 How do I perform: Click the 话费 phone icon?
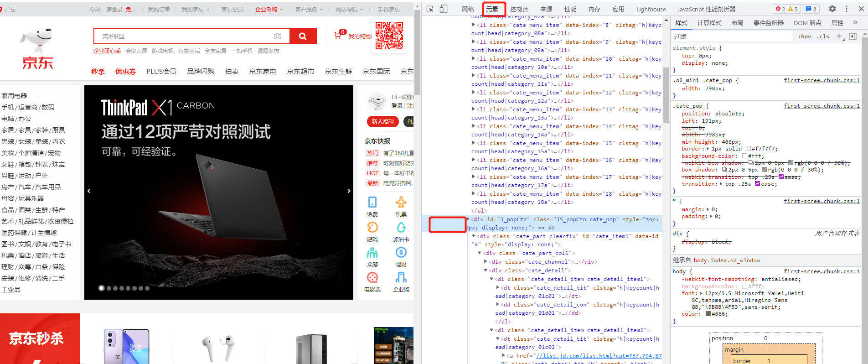372,202
